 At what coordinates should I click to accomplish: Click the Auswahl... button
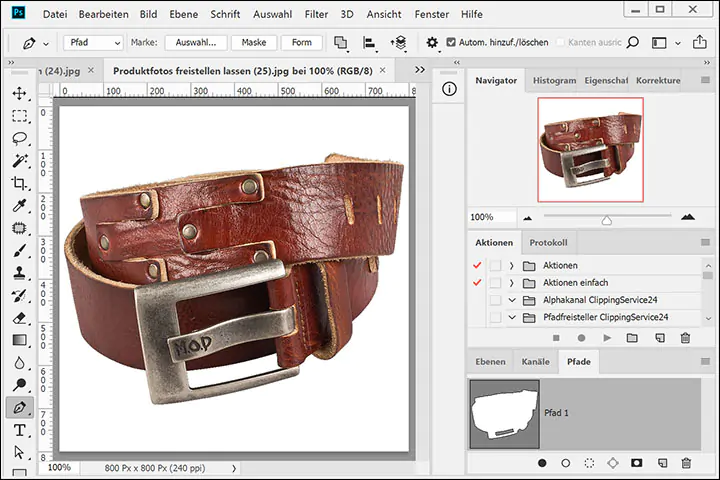click(x=196, y=43)
